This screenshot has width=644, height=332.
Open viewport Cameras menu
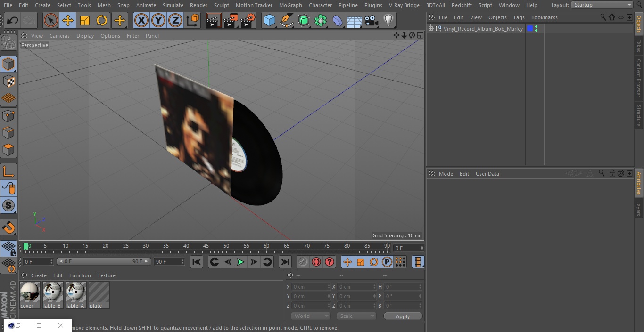point(59,36)
